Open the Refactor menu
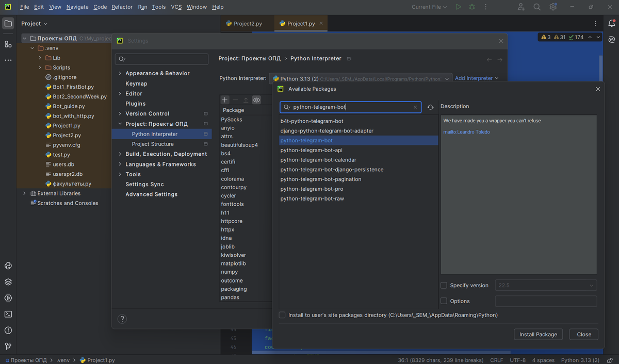The width and height of the screenshot is (619, 364). [122, 7]
